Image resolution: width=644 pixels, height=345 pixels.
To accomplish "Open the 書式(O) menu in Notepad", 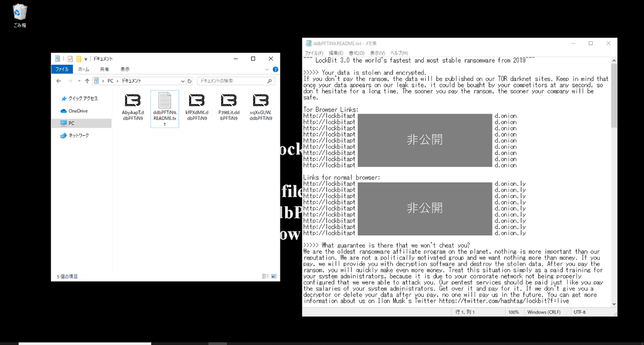I will click(x=356, y=53).
